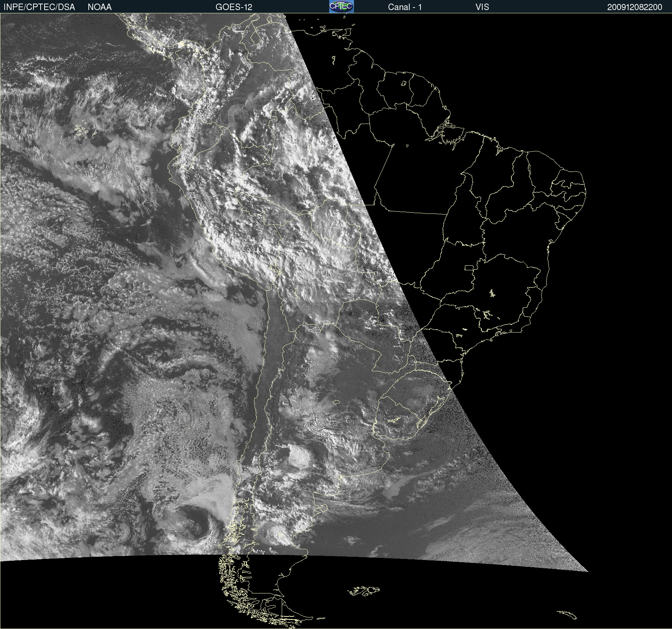
Task: Click the NOAA label in the header
Action: click(100, 7)
